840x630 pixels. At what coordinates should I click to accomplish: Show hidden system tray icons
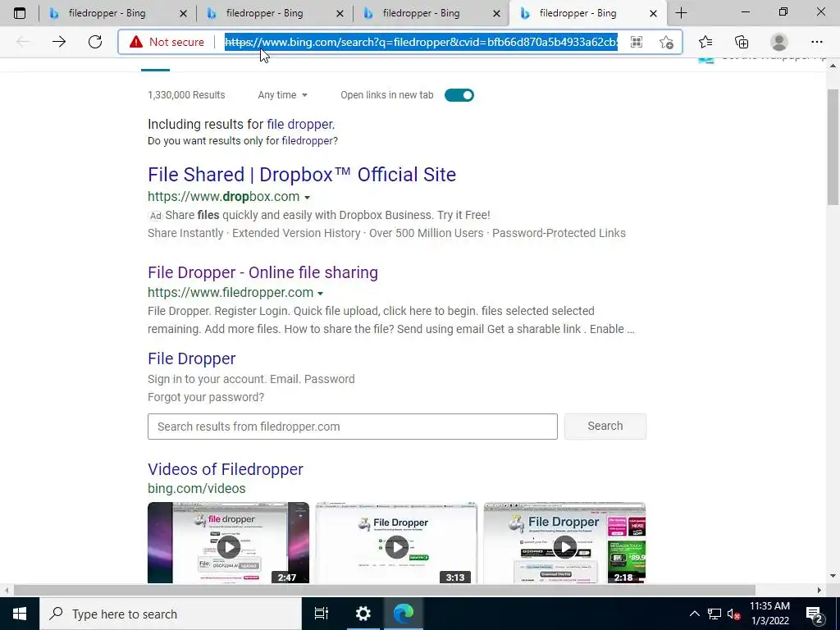(x=694, y=614)
